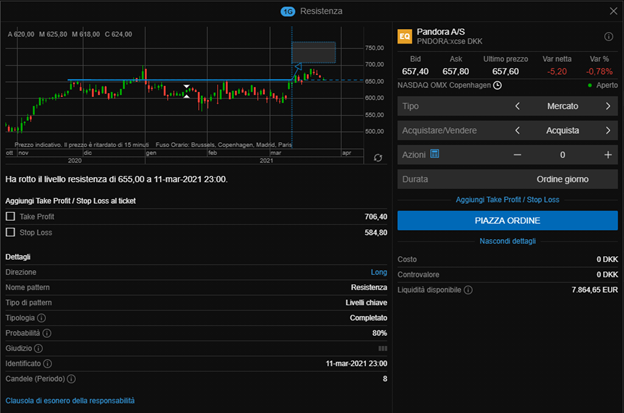The width and height of the screenshot is (624, 413).
Task: Click the Aperto market status indicator
Action: (603, 85)
